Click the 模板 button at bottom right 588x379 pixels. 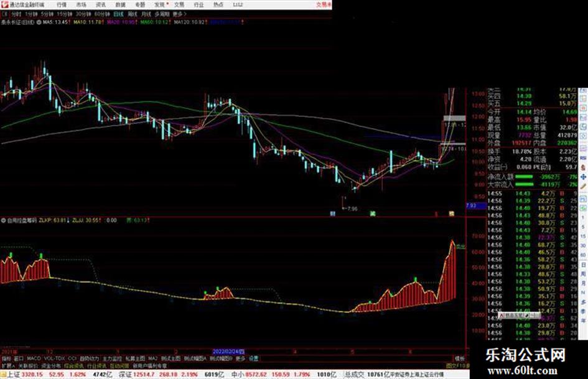pos(459,358)
